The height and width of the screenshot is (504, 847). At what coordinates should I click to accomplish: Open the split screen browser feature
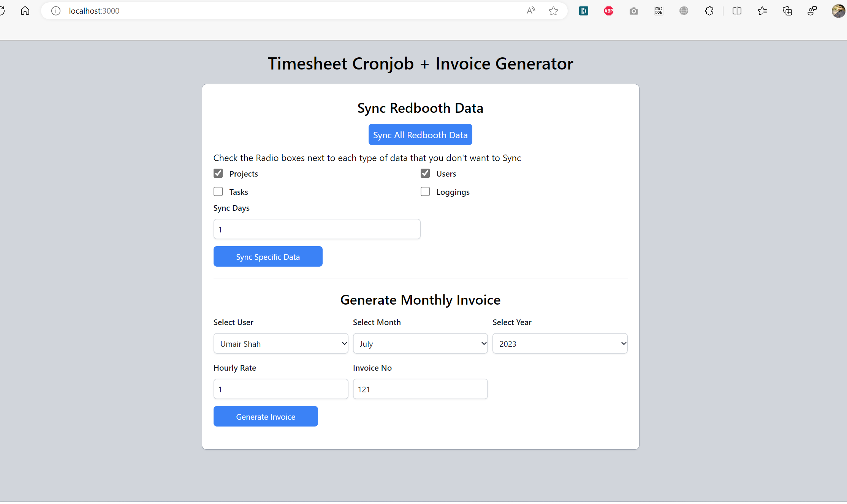[x=736, y=11]
